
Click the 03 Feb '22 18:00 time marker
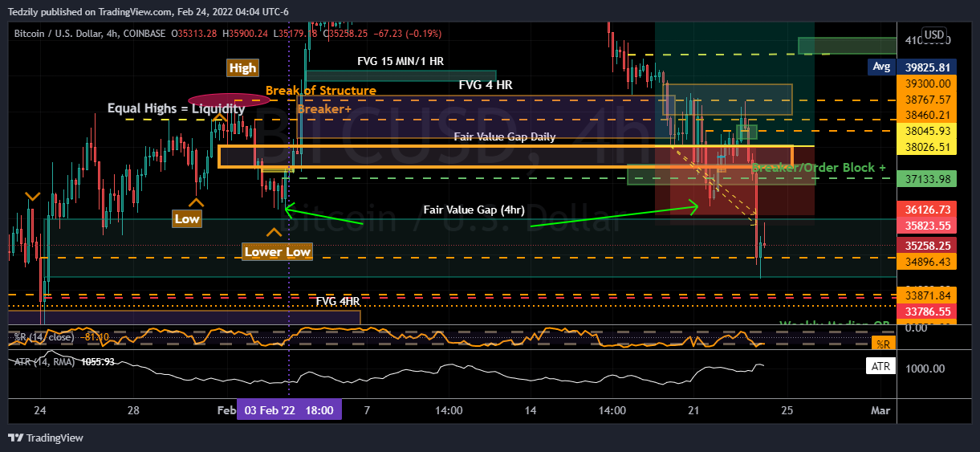point(288,410)
